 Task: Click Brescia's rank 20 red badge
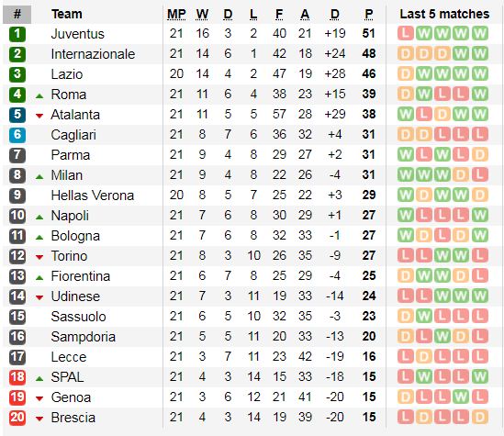[17, 418]
